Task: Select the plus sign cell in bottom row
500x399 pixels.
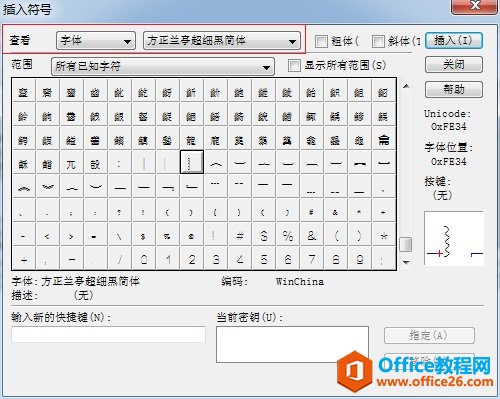Action: point(24,259)
